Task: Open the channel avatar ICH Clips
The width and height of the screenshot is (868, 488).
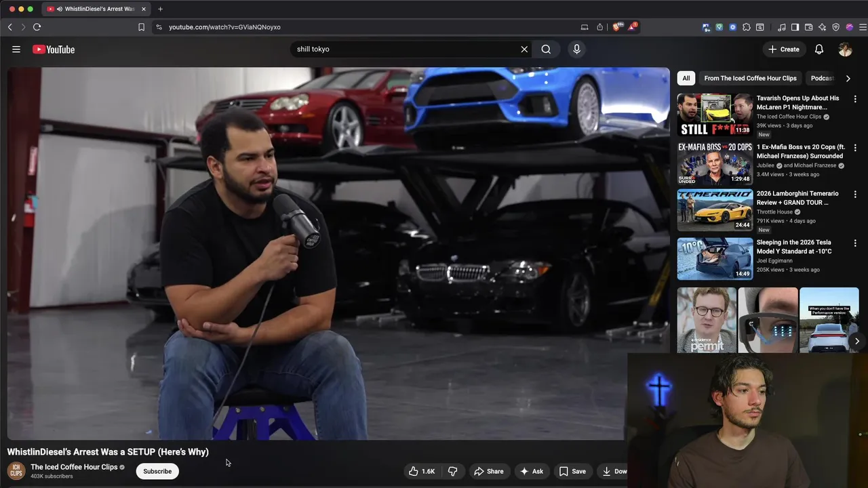Action: point(16,471)
